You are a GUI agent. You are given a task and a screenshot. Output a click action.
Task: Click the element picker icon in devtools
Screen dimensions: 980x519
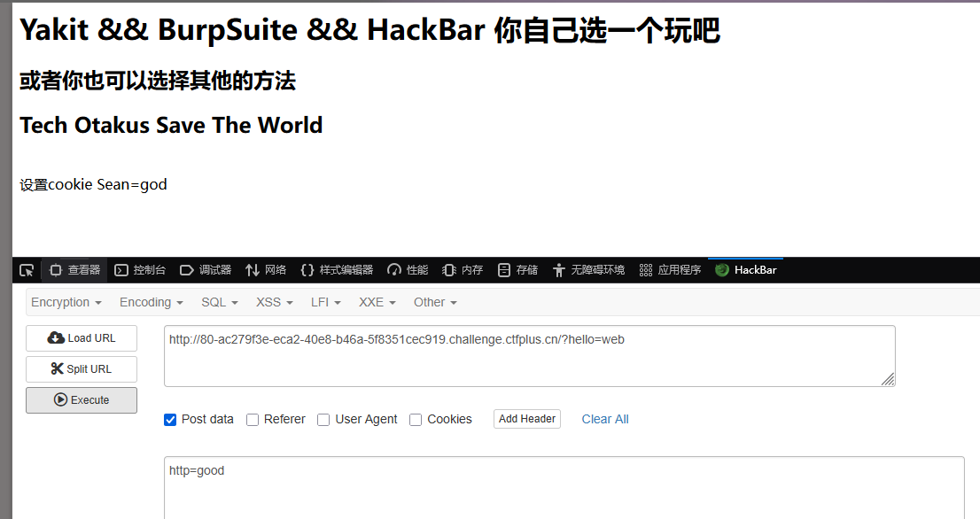click(27, 270)
